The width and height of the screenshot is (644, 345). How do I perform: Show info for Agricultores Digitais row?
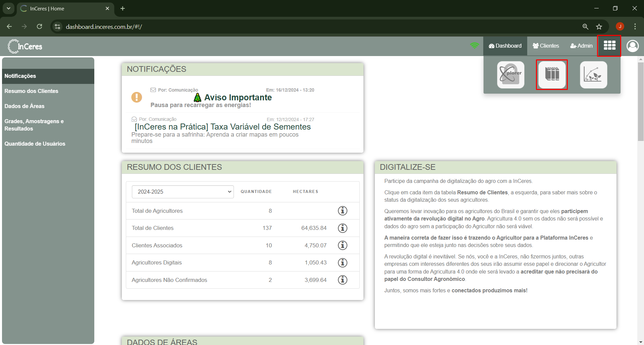(342, 262)
